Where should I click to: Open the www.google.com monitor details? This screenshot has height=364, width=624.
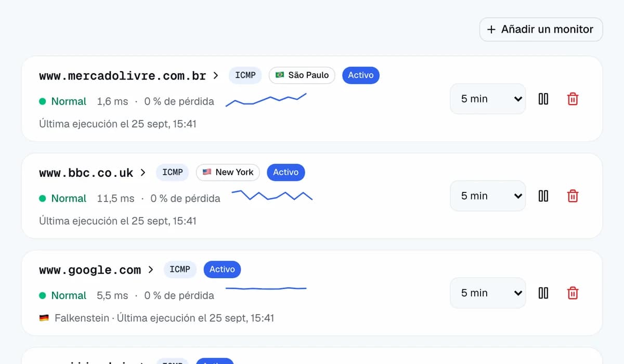96,270
